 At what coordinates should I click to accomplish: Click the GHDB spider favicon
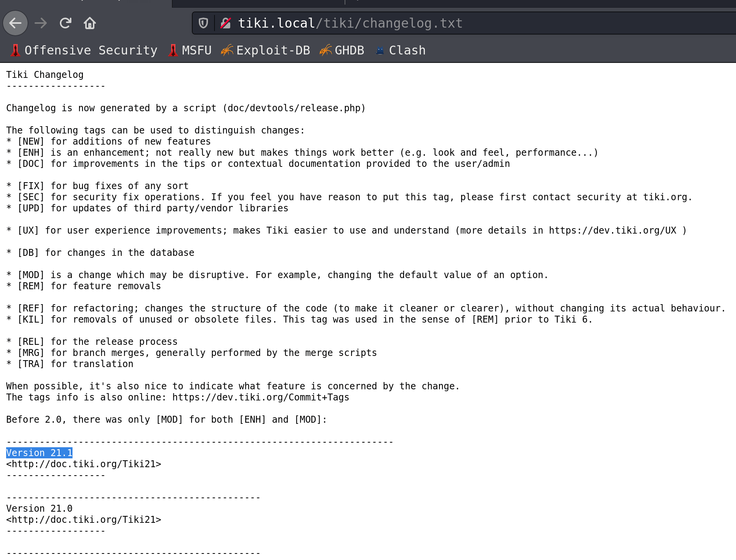[326, 50]
